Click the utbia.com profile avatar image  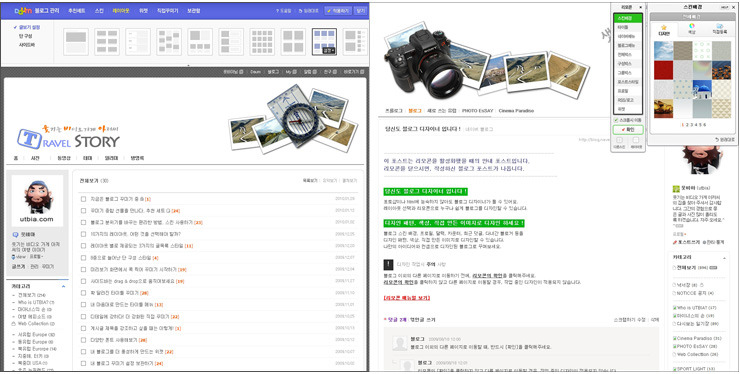37,200
